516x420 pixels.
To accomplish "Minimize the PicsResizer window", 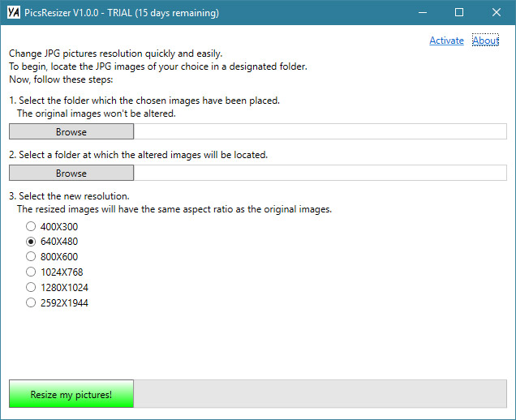I will [x=422, y=13].
